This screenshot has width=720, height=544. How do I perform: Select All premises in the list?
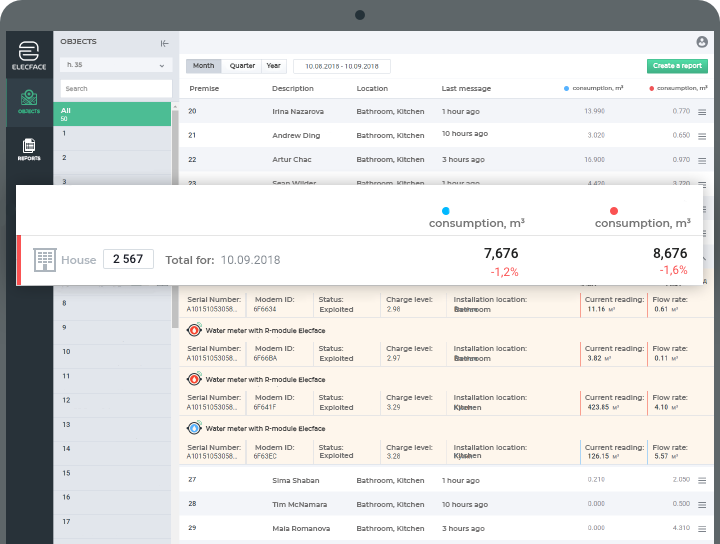point(112,114)
